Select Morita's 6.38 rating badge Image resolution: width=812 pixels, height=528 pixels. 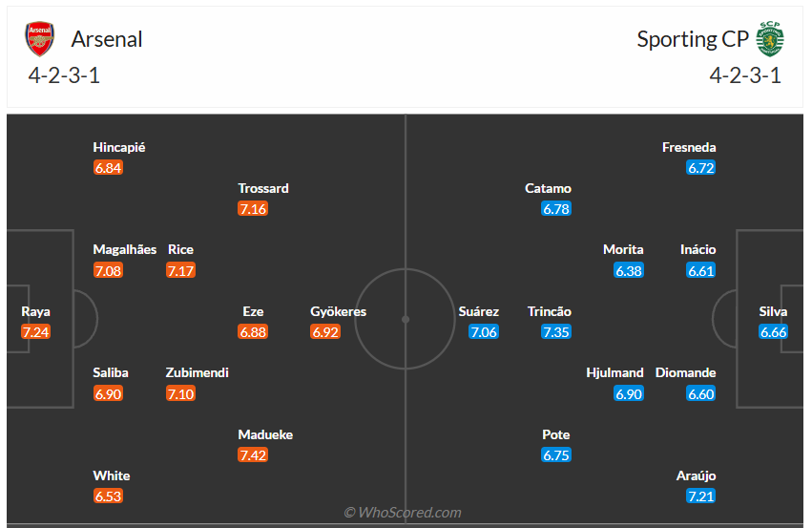[x=629, y=270]
